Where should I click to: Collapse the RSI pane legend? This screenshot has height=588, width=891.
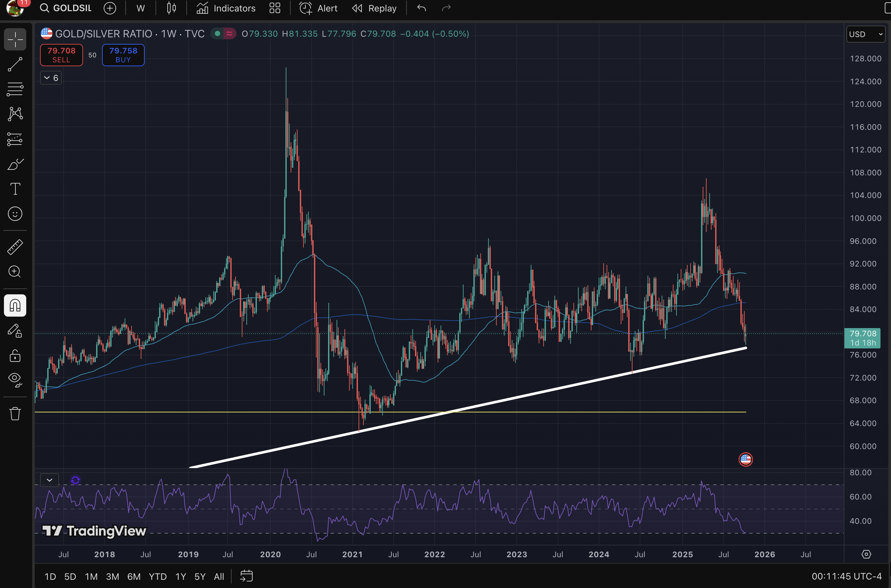click(x=50, y=480)
